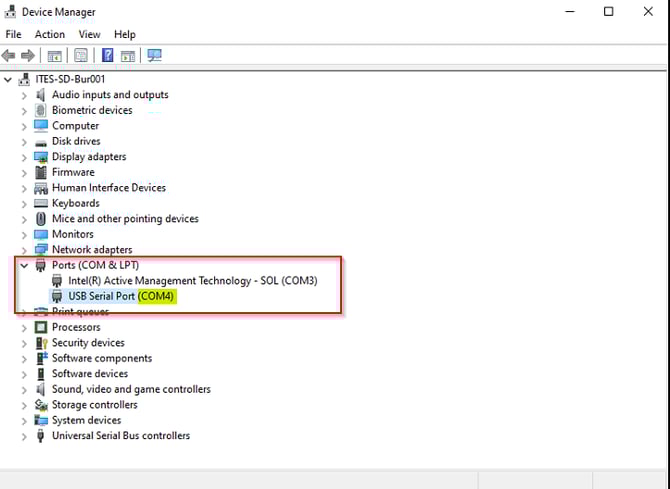Screen dimensions: 670x489
Task: Select the Storage controllers label
Action: (94, 404)
